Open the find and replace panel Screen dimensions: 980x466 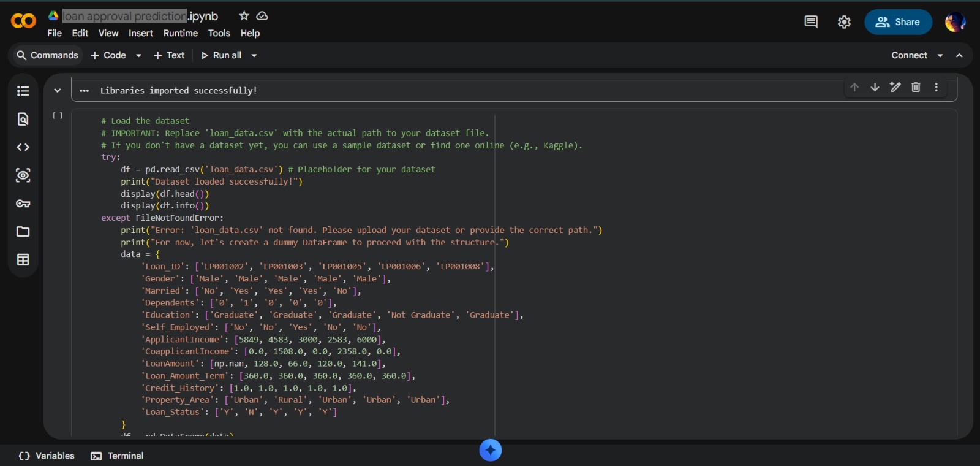23,119
